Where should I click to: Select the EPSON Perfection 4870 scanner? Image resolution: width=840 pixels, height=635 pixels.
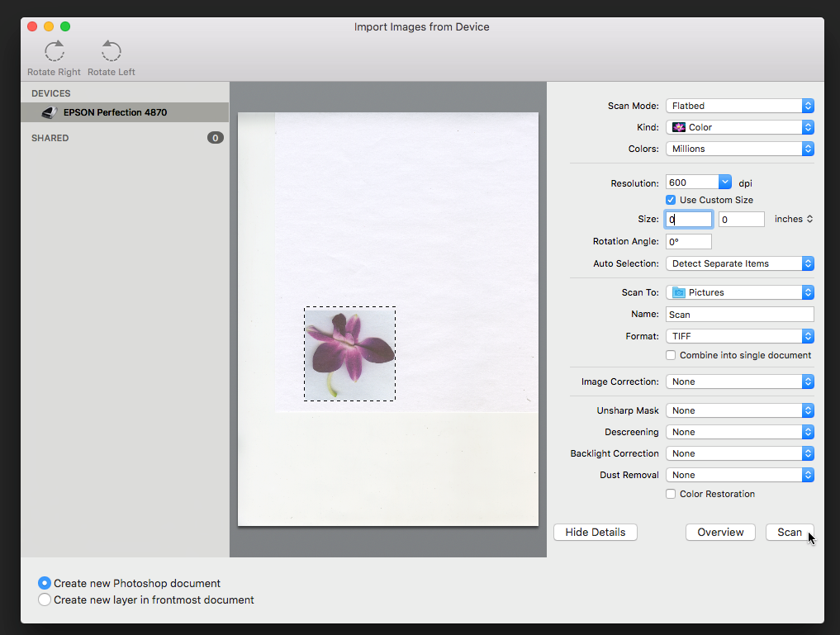(115, 112)
